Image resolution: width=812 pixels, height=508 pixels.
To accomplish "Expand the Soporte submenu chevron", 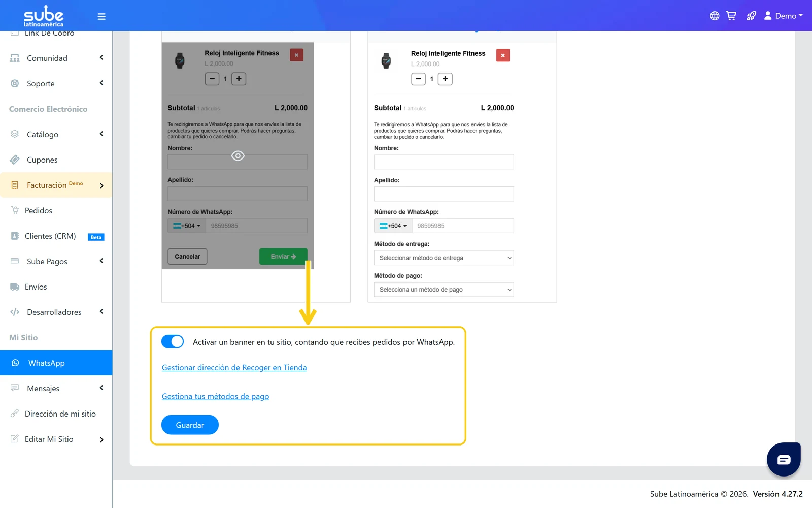I will (x=101, y=83).
